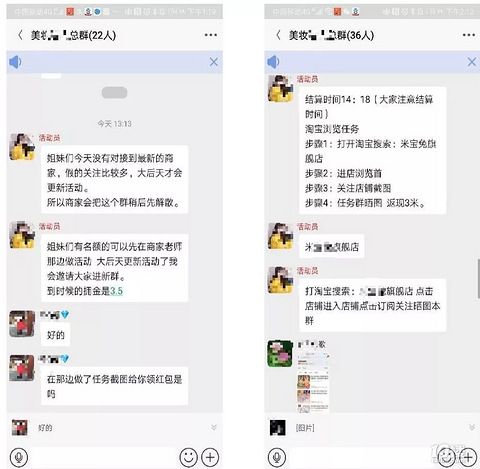
Task: Open the shared screenshot image thumbnail
Action: pos(313,381)
